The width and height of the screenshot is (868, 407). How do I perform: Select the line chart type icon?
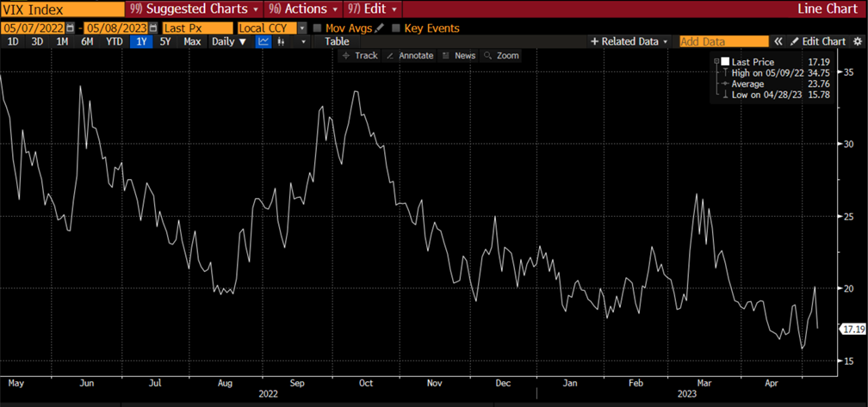point(263,41)
